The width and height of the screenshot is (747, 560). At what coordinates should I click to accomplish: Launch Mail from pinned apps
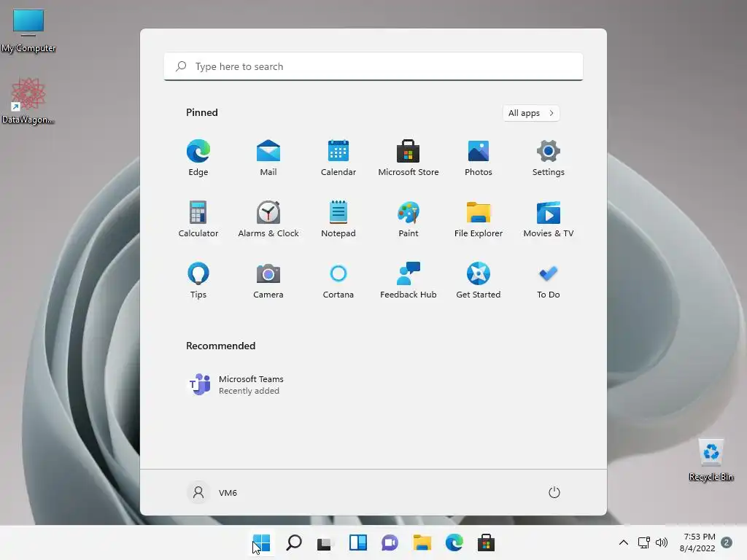268,157
